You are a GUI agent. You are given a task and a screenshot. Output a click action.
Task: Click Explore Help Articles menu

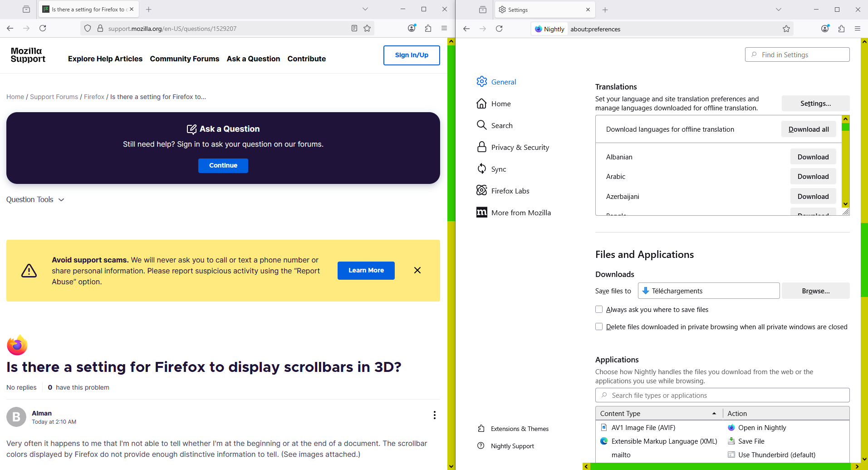[105, 59]
